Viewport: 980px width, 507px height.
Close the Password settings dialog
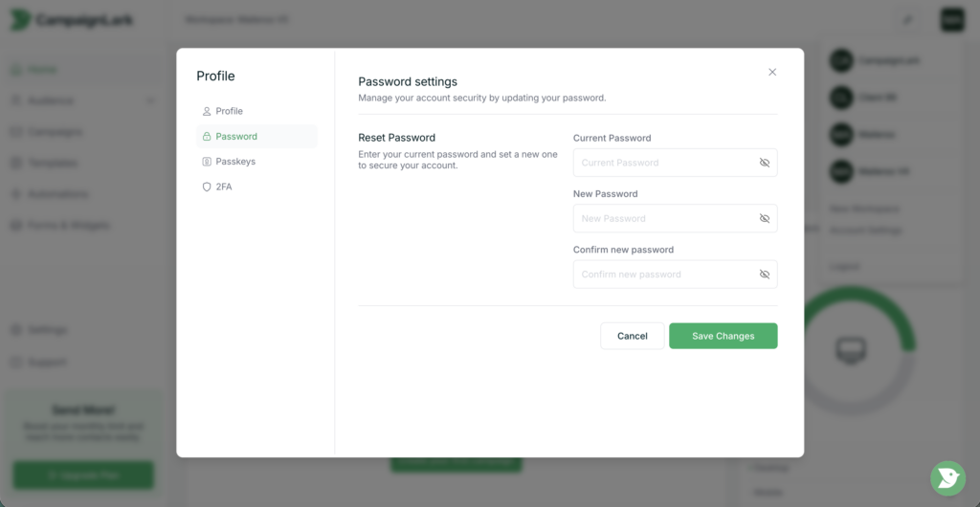click(x=772, y=72)
